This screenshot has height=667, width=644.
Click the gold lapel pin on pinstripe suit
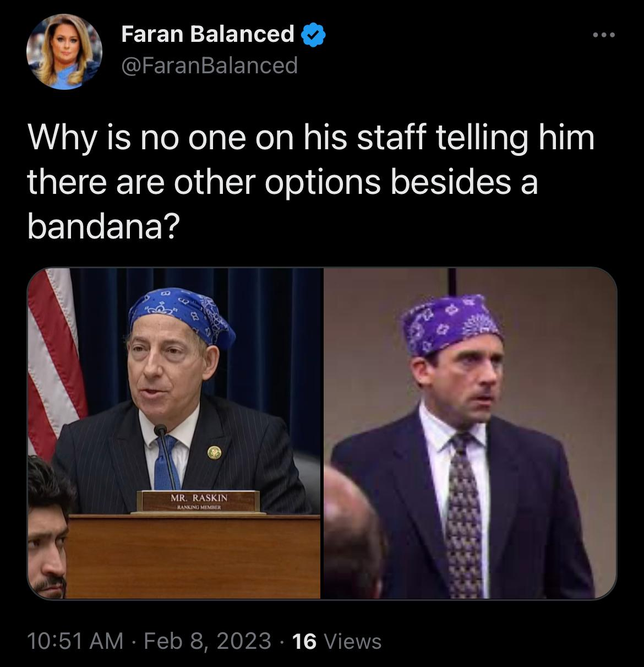pyautogui.click(x=214, y=453)
